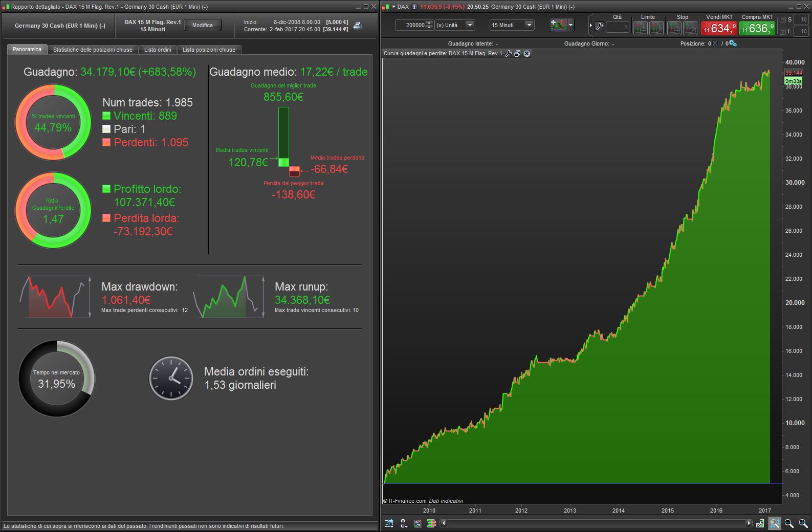Click the L value field showing 10
Viewport: 812px width, 532px height.
pos(801,31)
